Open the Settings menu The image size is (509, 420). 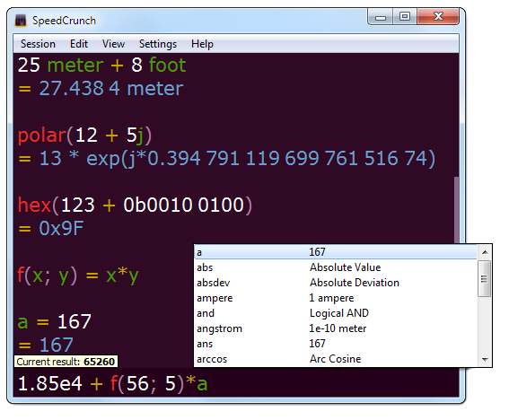(x=158, y=44)
